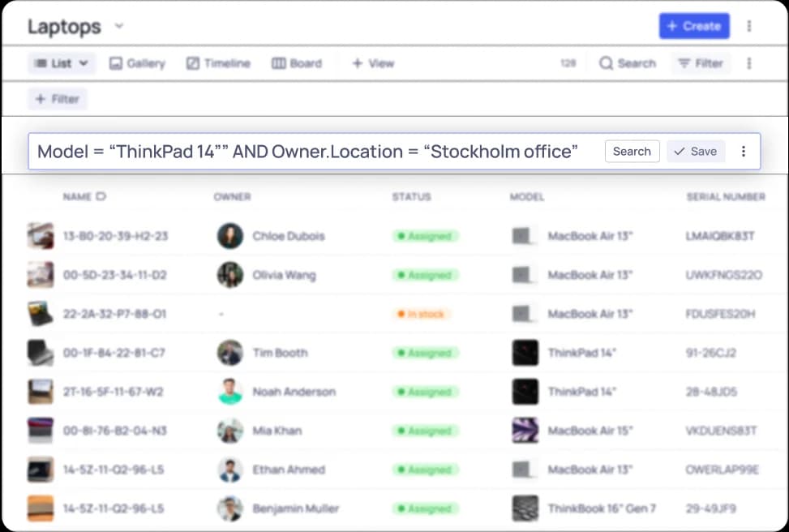The height and width of the screenshot is (532, 789).
Task: Toggle the Filter button in the toolbar
Action: 701,63
